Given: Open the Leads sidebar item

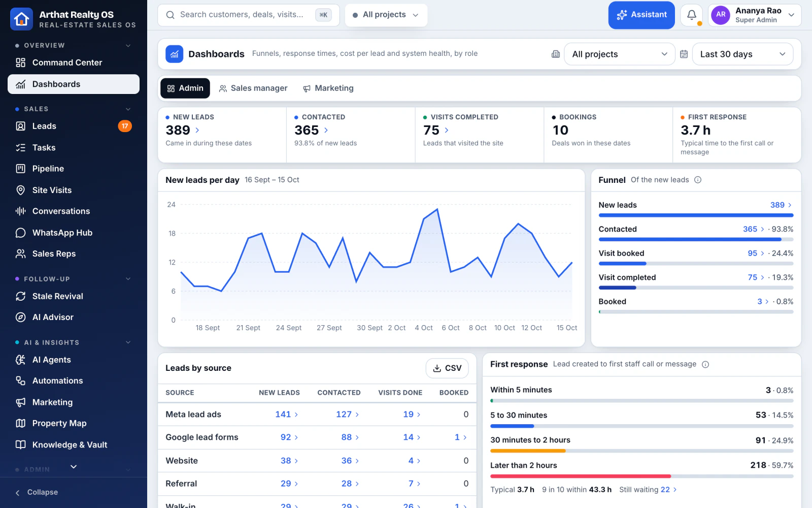Looking at the screenshot, I should click(74, 126).
